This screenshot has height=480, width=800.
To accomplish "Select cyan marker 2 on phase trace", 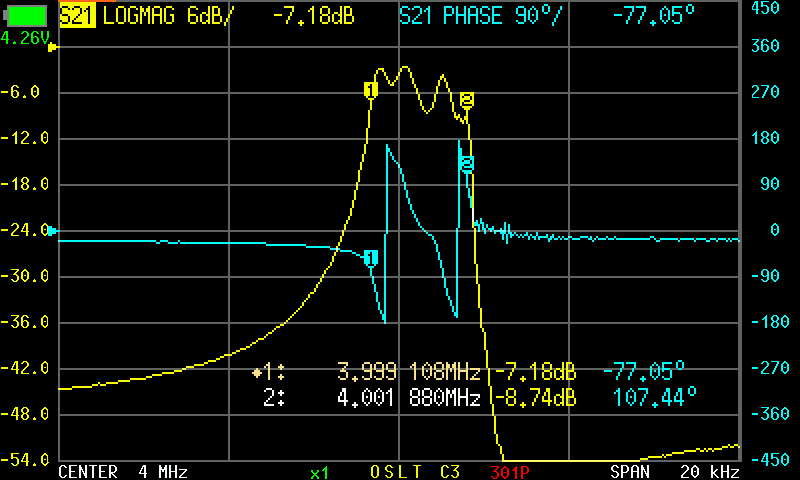I will [466, 163].
